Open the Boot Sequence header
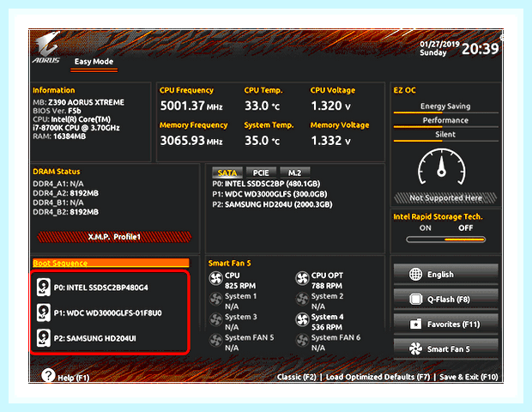Viewport: 532px width, 412px height. point(111,263)
